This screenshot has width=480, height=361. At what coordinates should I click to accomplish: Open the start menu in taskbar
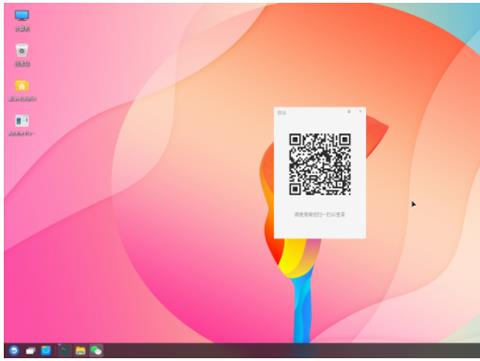coord(14,350)
